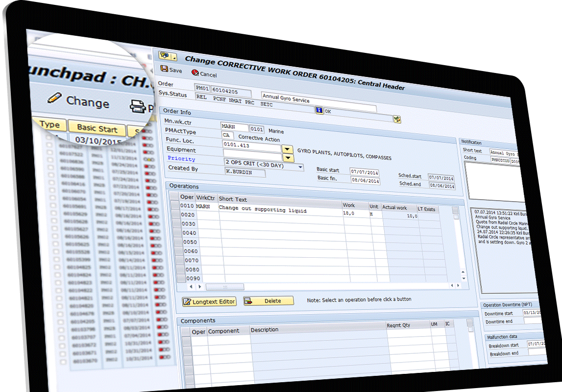Expand the Priority dropdown list
The width and height of the screenshot is (562, 392).
click(300, 167)
